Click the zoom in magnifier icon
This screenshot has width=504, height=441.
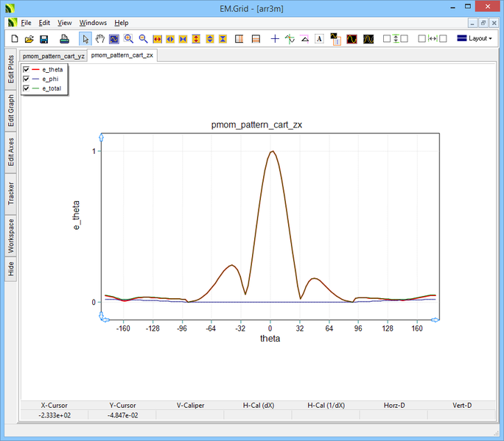[129, 38]
